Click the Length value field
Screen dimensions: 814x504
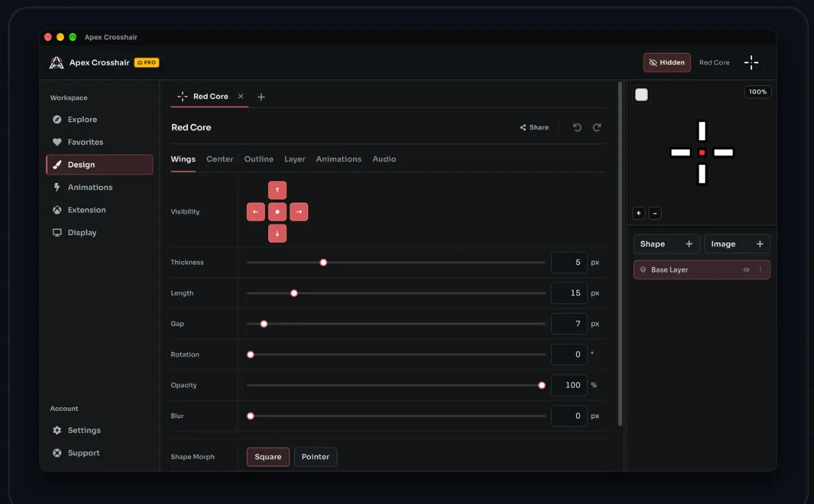point(569,293)
